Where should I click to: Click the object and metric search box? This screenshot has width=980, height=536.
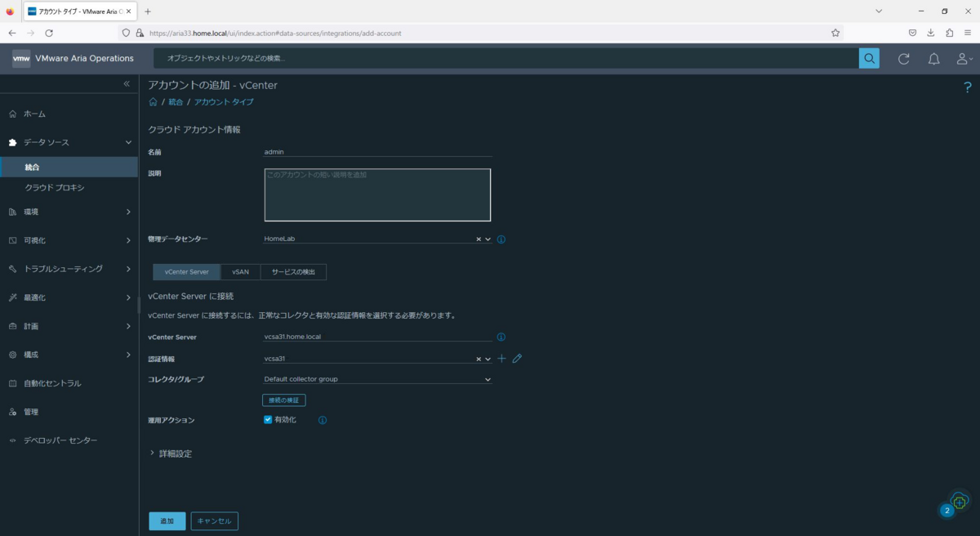point(506,58)
